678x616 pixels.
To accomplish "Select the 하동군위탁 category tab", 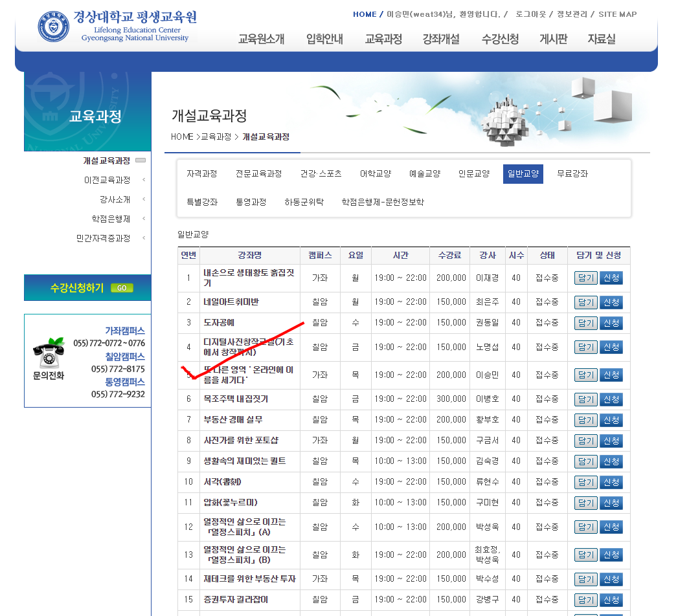I will tap(304, 202).
